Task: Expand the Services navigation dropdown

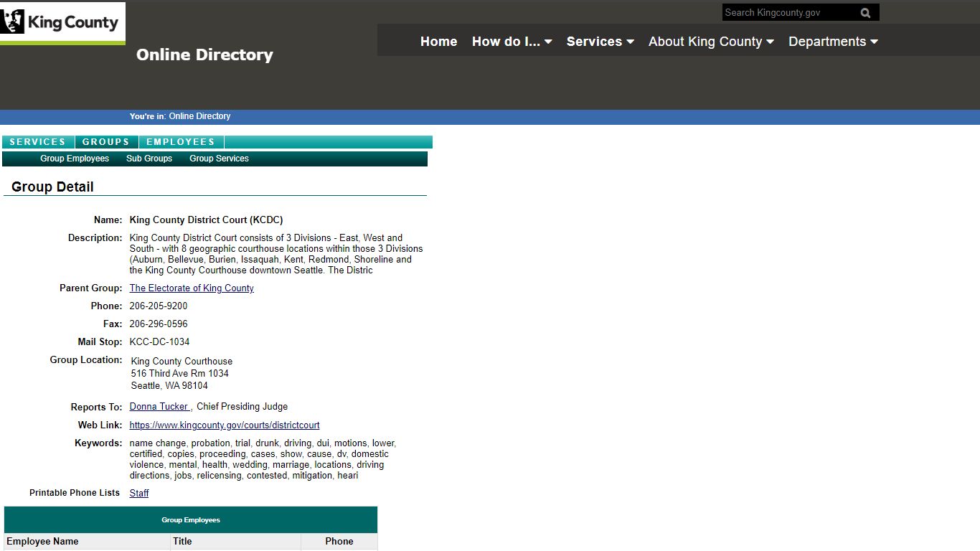Action: click(x=600, y=42)
